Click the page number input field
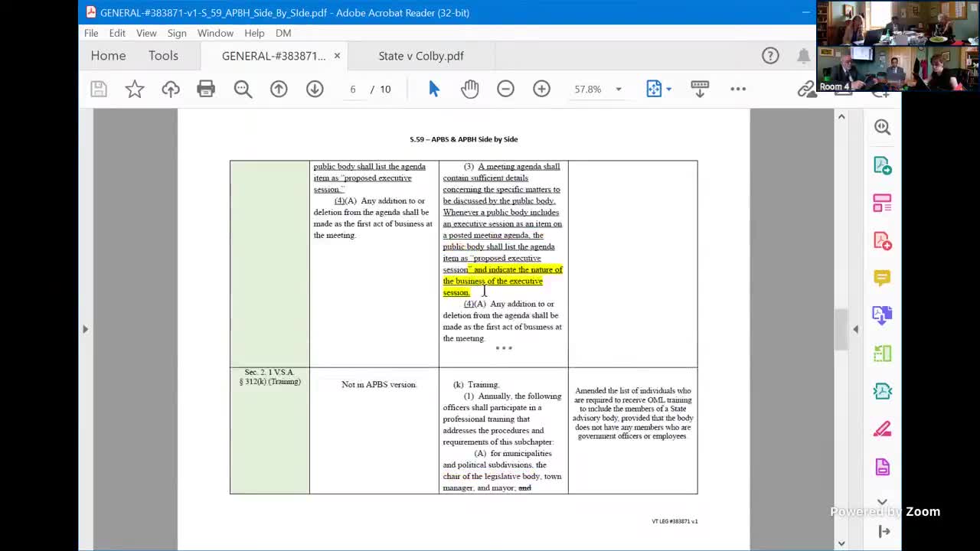The image size is (980, 551). tap(353, 89)
